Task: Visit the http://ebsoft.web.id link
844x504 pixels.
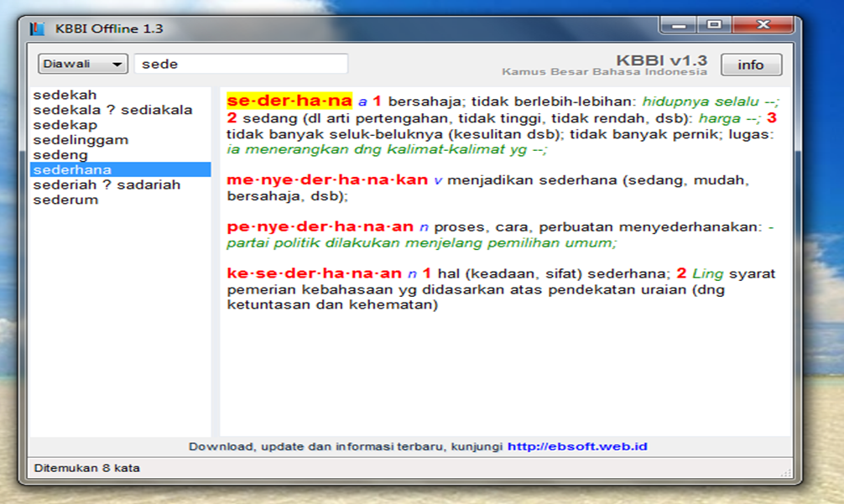Action: tap(577, 446)
